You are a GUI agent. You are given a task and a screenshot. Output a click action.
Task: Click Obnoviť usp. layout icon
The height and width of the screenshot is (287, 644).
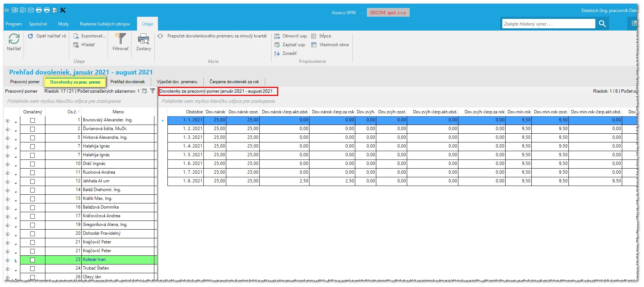pyautogui.click(x=277, y=36)
